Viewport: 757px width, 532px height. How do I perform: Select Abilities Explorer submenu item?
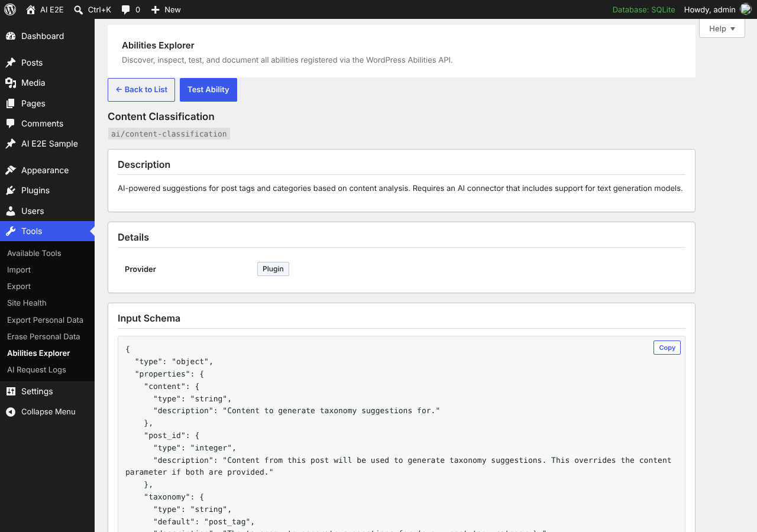pyautogui.click(x=38, y=353)
